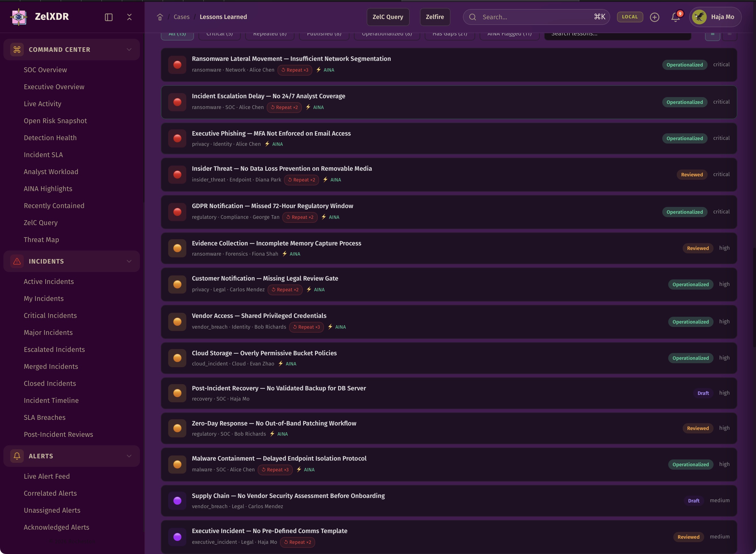Collapse the Incidents section chevron
The image size is (756, 554).
pos(129,261)
